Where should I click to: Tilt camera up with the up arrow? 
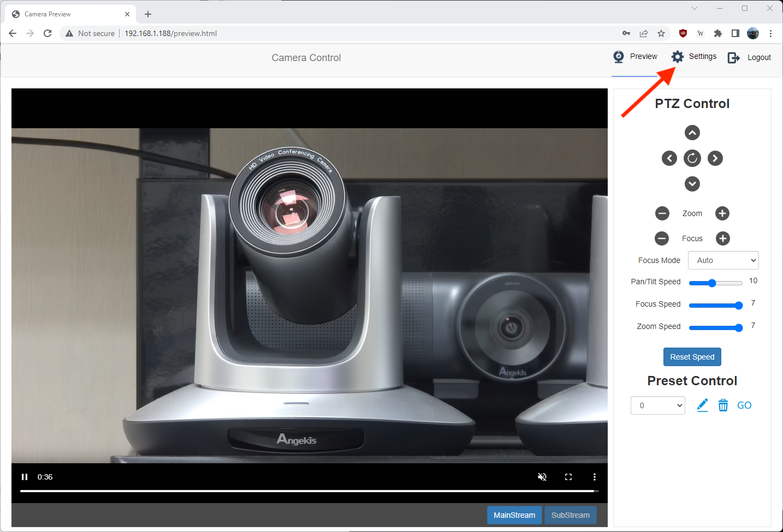pyautogui.click(x=692, y=133)
